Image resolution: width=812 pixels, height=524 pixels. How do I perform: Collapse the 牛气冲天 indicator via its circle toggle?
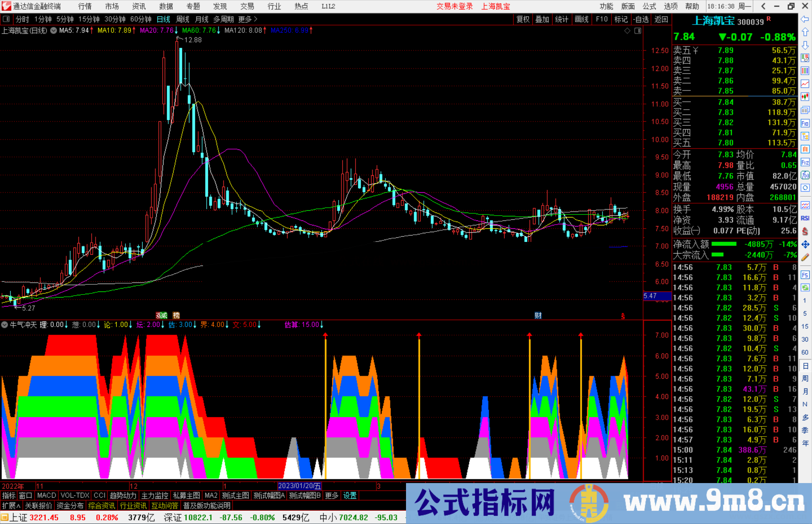pos(4,325)
